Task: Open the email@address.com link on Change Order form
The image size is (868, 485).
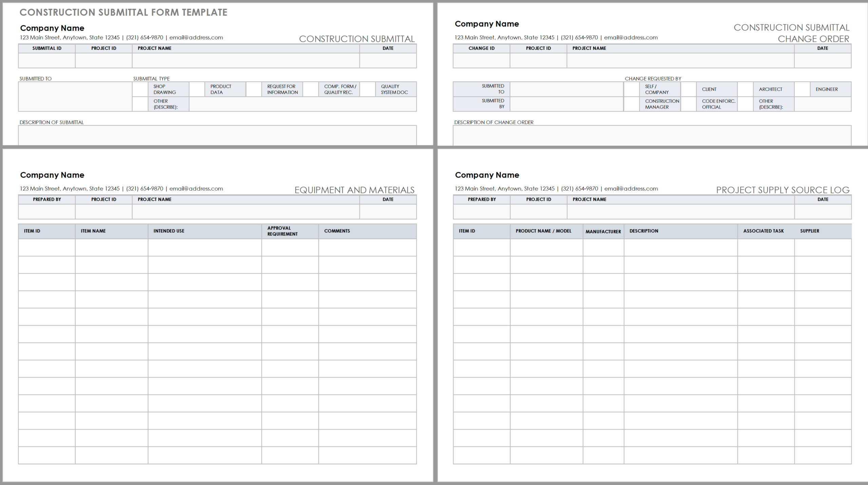Action: [x=631, y=37]
